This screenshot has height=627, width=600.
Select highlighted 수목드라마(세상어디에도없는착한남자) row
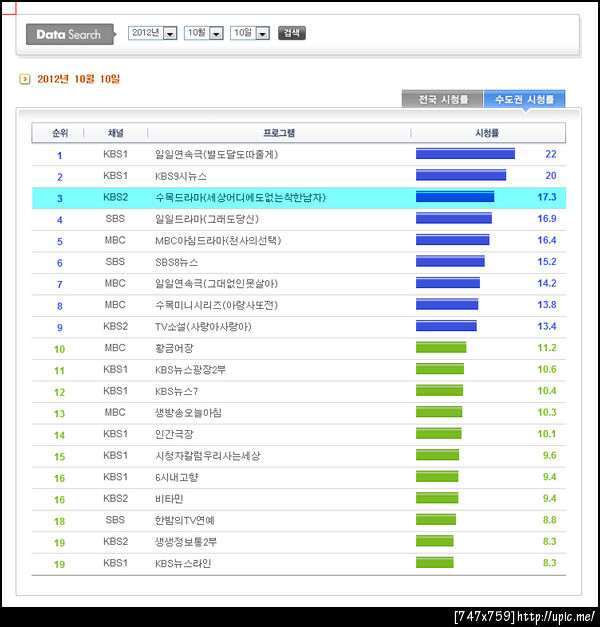299,198
